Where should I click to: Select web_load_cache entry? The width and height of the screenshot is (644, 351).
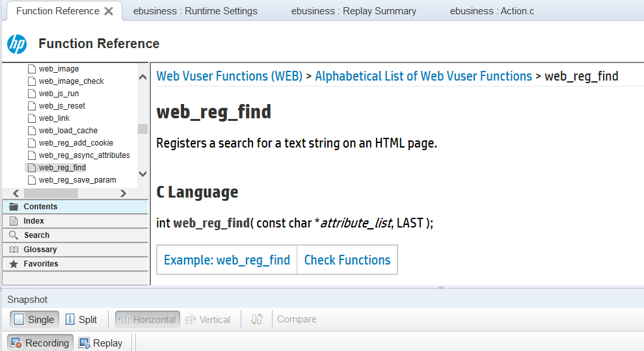pyautogui.click(x=68, y=131)
